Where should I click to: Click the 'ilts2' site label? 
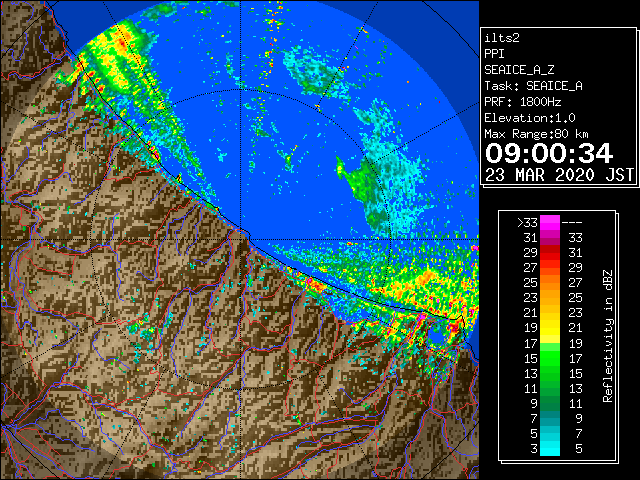click(x=502, y=38)
